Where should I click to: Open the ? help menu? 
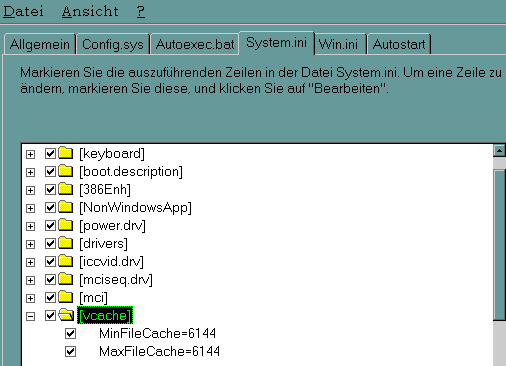pos(141,11)
